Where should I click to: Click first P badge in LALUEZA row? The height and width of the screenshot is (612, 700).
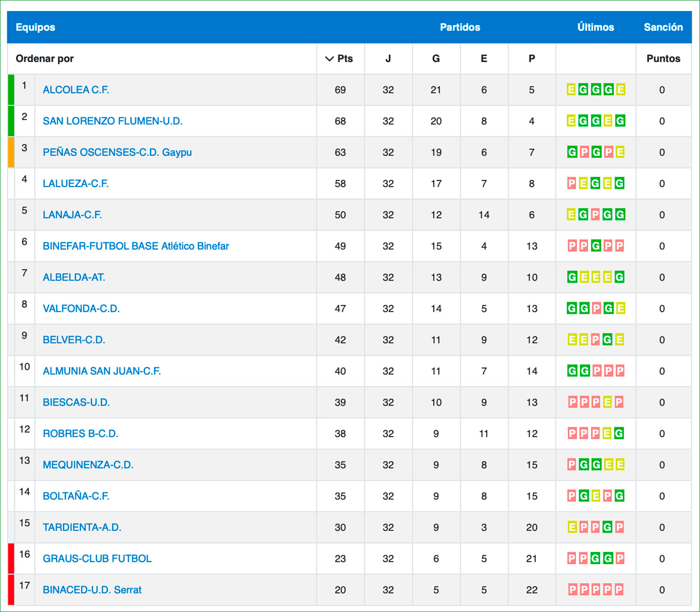pyautogui.click(x=571, y=184)
